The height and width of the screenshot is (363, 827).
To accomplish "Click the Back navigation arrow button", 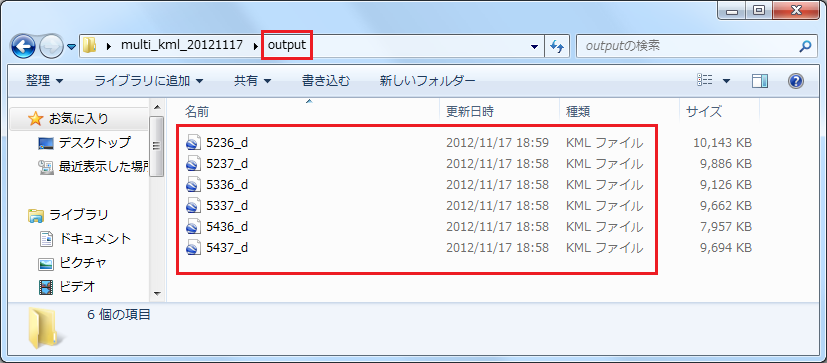I will tap(23, 47).
